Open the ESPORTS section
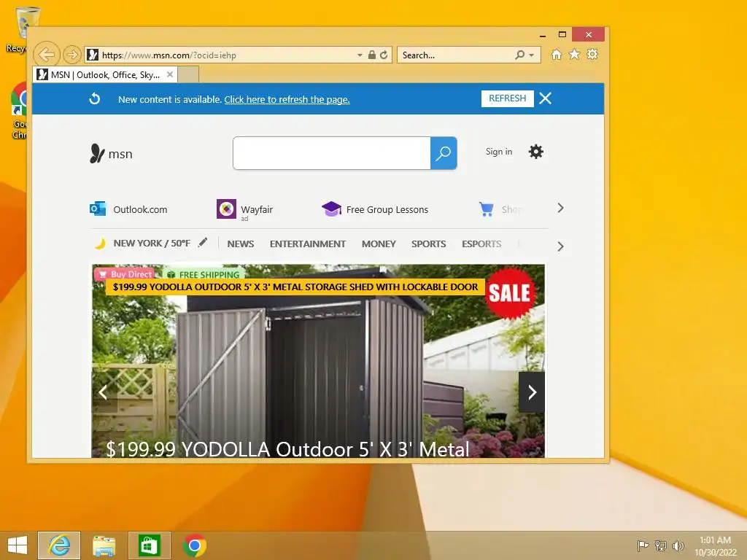Viewport: 747px width, 560px height. click(481, 244)
